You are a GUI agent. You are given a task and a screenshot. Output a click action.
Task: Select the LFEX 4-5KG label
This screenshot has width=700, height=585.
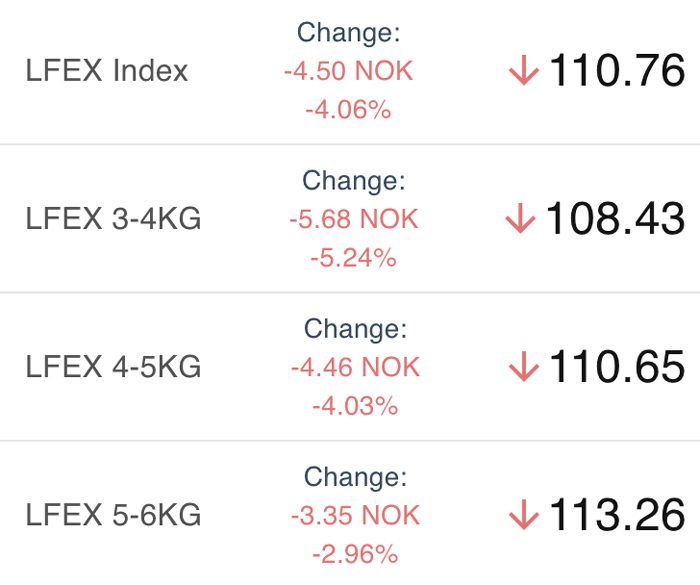click(113, 367)
